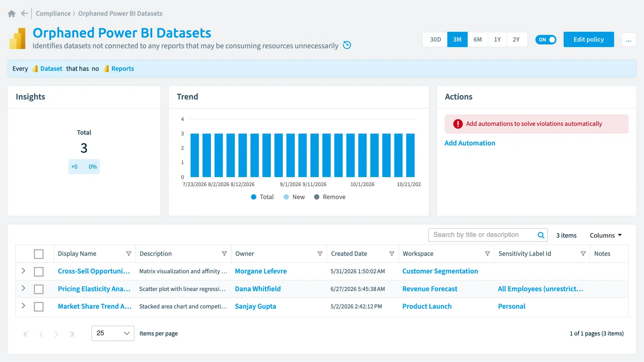This screenshot has width=644, height=362.
Task: Click the Reports icon in the rule bar
Action: click(x=106, y=69)
